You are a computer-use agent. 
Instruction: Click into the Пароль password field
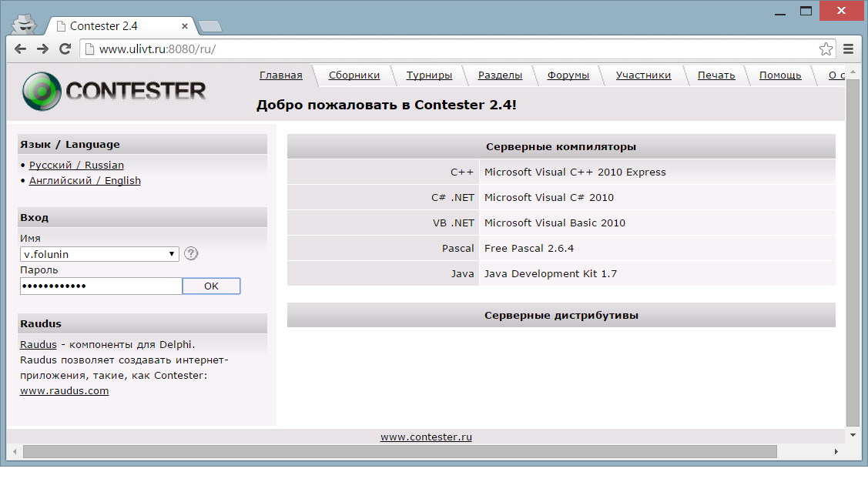(x=101, y=286)
